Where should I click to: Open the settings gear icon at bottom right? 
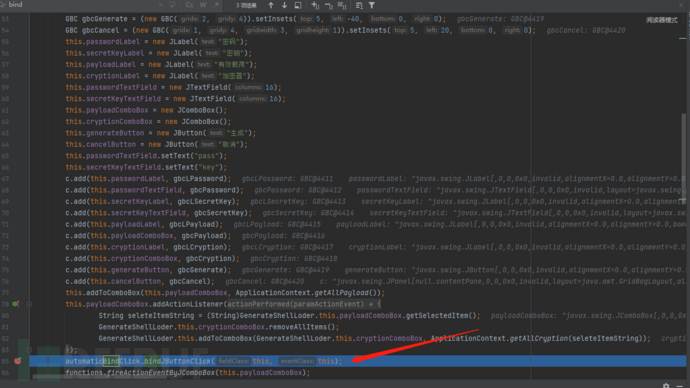coord(666,385)
